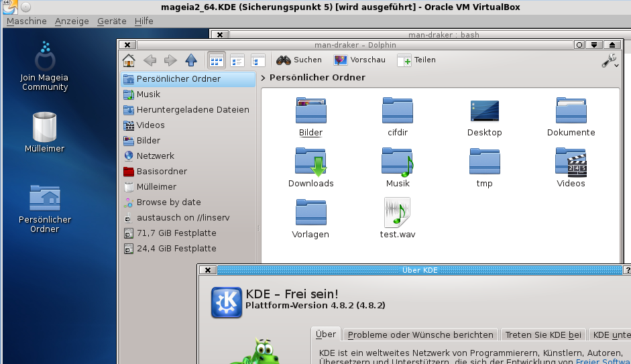Viewport: 631px width, 364px height.
Task: Select the Downloads folder icon
Action: 310,168
